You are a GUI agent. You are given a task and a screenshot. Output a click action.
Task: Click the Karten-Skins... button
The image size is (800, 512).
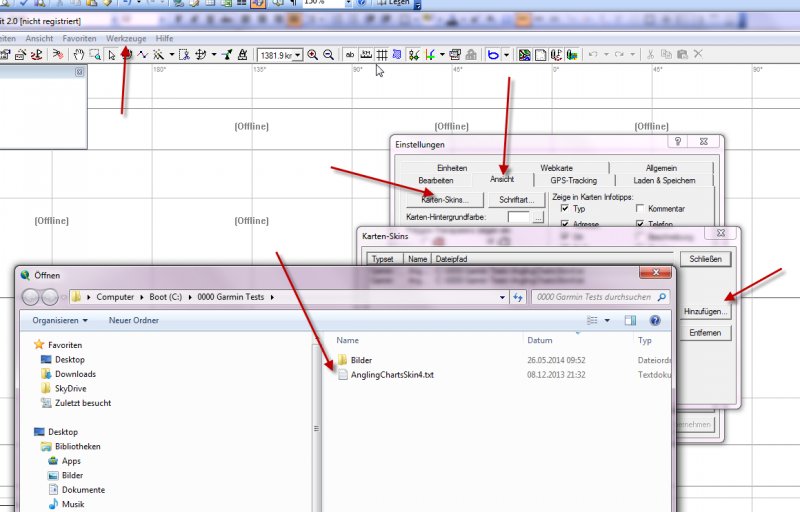click(444, 200)
